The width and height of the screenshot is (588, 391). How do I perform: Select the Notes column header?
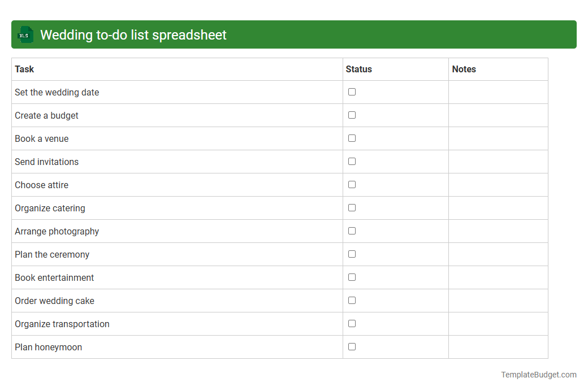[464, 69]
